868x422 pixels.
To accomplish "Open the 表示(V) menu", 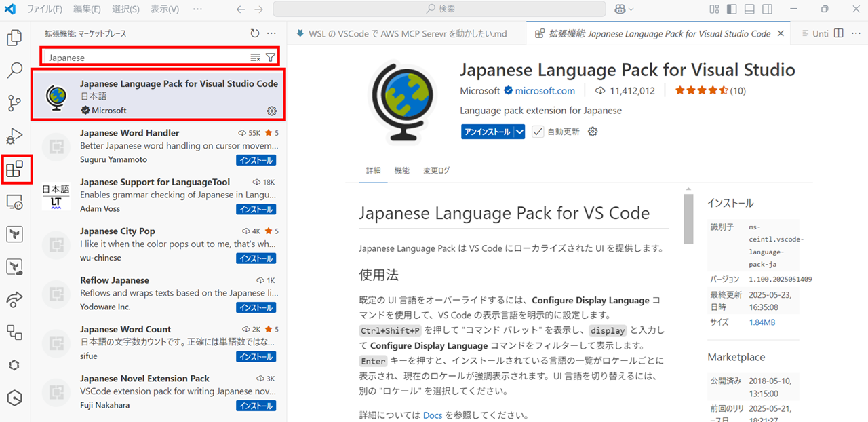I will (x=165, y=9).
